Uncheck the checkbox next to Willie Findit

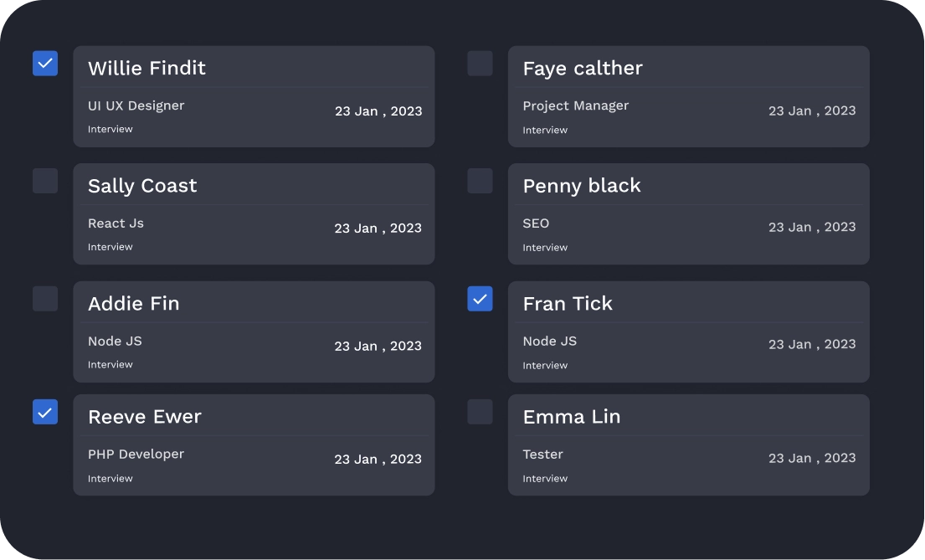point(45,63)
